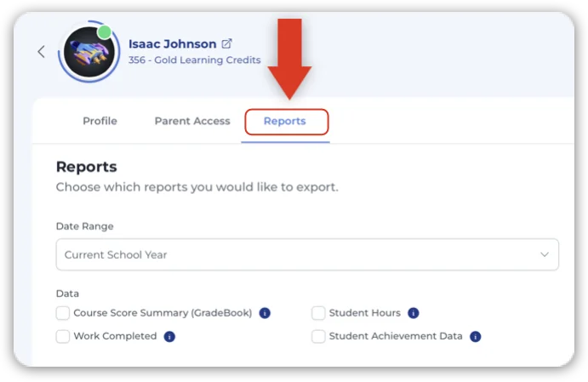Switch to the Profile tab
The image size is (588, 382).
[100, 121]
